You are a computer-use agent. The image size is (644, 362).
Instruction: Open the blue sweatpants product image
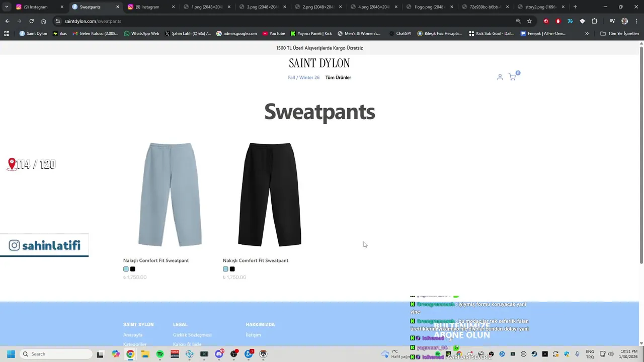click(170, 195)
